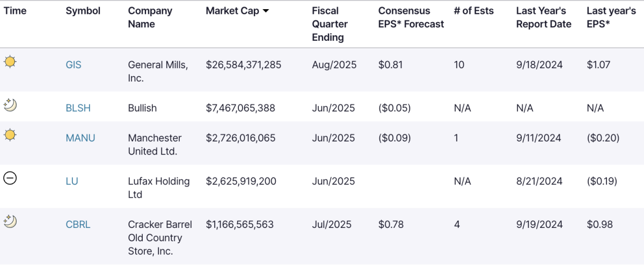The height and width of the screenshot is (267, 644).
Task: Select Consensus EPS* Forecast header
Action: pos(411,18)
